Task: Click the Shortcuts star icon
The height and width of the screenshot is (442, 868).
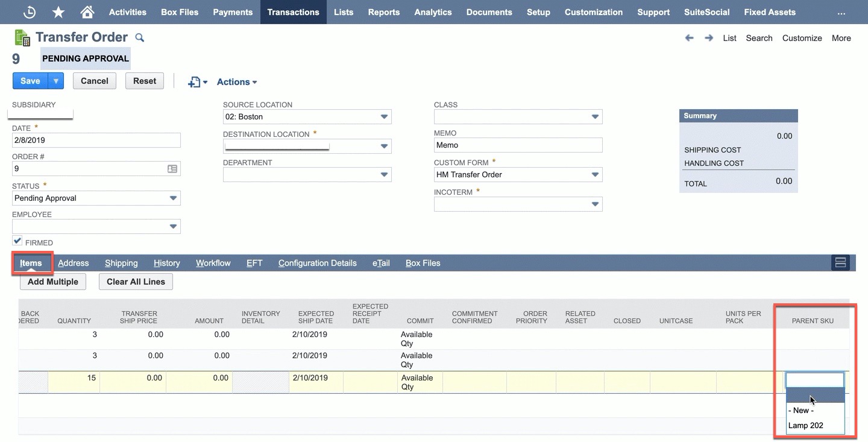Action: (58, 12)
